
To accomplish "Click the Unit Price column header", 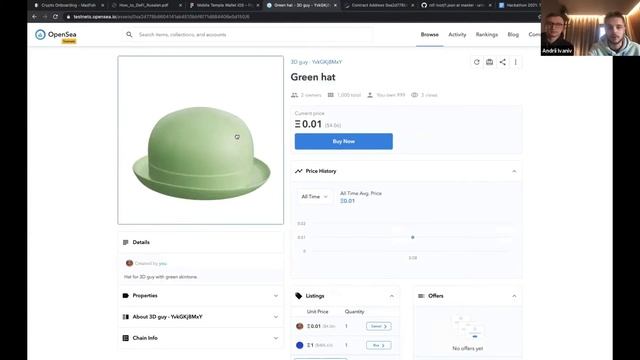I will (x=318, y=311).
